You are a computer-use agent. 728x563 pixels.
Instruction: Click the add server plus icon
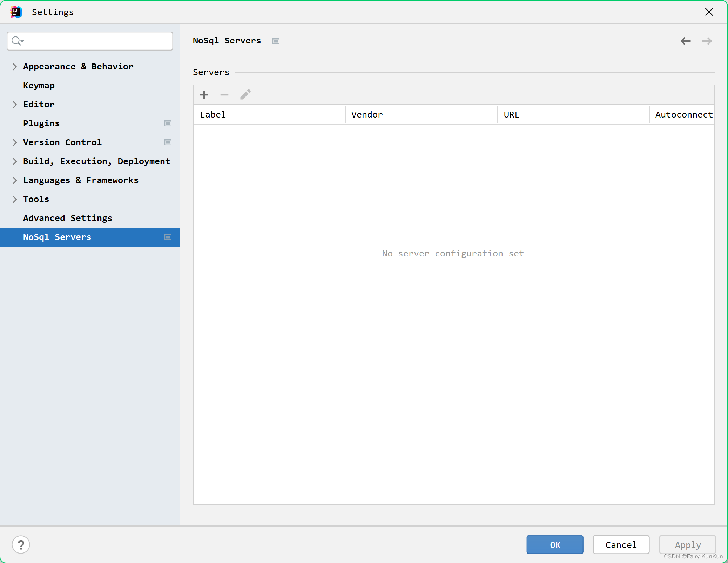(x=204, y=95)
